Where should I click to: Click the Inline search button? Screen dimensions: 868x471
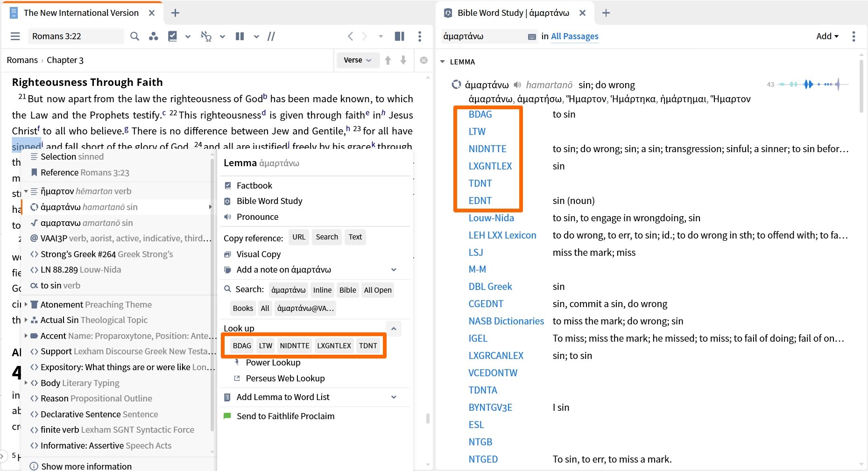322,290
